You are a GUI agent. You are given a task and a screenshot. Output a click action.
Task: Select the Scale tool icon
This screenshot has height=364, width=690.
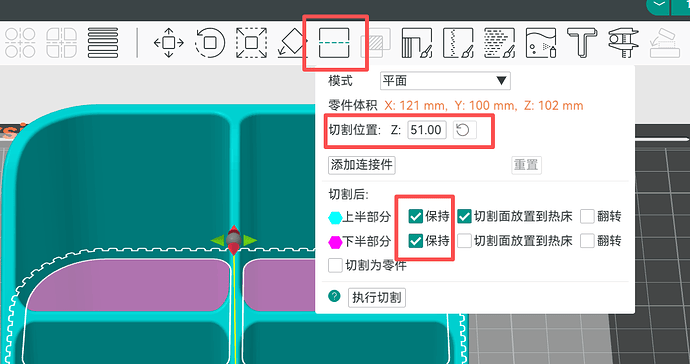[251, 43]
